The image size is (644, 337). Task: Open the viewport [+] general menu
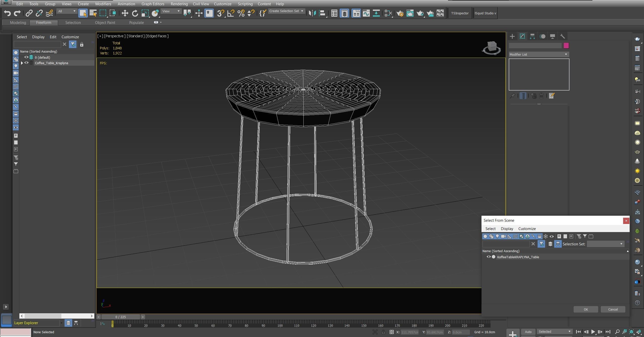click(x=100, y=36)
